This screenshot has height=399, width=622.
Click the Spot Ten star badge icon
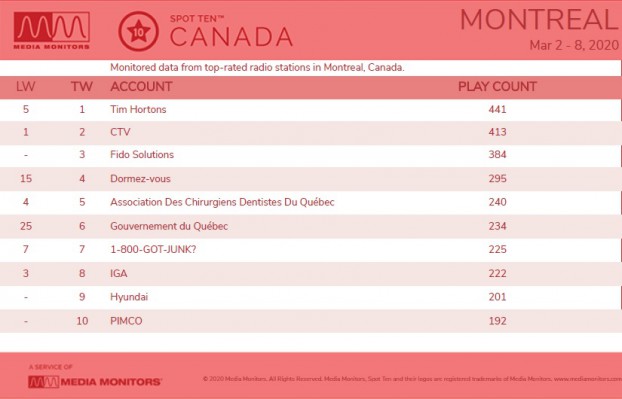tap(138, 31)
